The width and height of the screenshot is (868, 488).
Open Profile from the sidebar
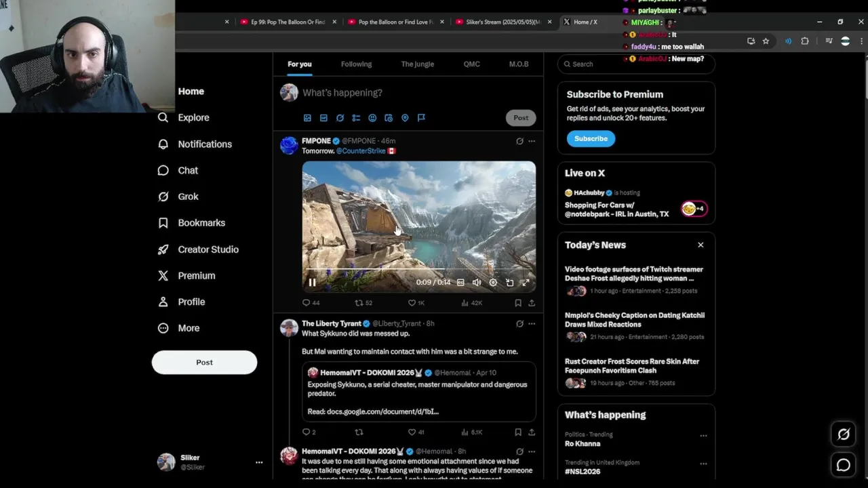point(181,302)
